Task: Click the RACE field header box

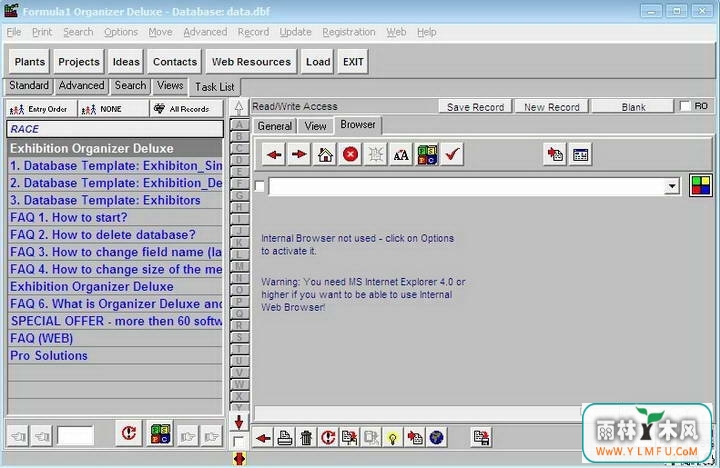Action: [x=115, y=129]
